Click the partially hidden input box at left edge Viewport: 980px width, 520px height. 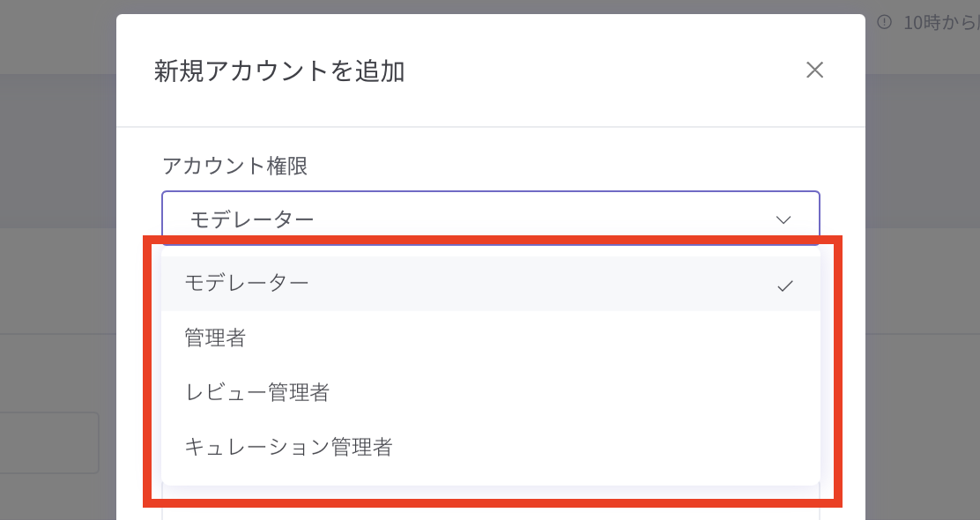tap(48, 442)
